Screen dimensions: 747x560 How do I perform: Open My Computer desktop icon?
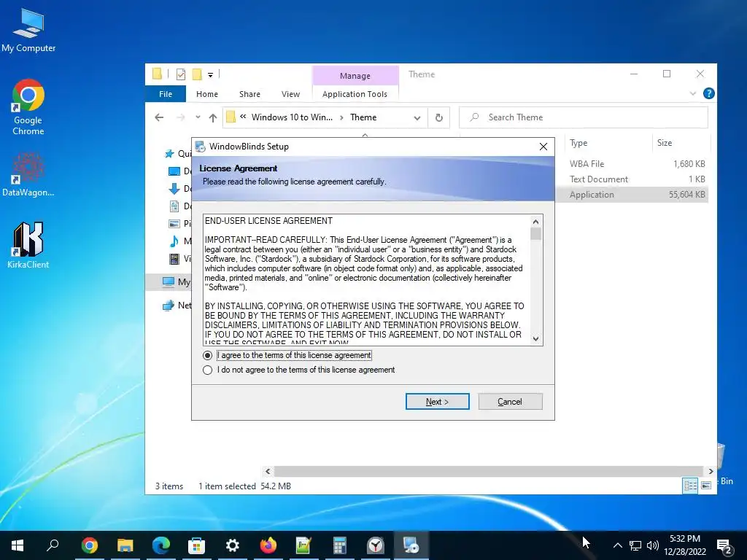click(x=28, y=31)
